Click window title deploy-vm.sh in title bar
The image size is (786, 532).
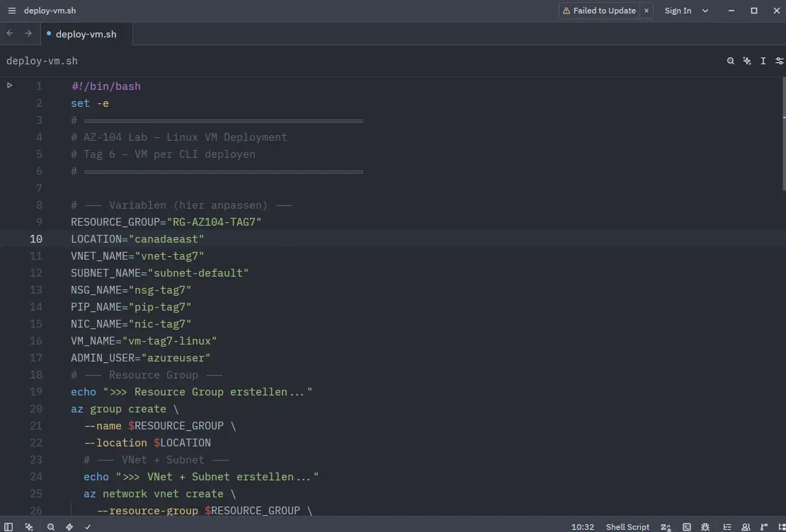click(x=50, y=11)
